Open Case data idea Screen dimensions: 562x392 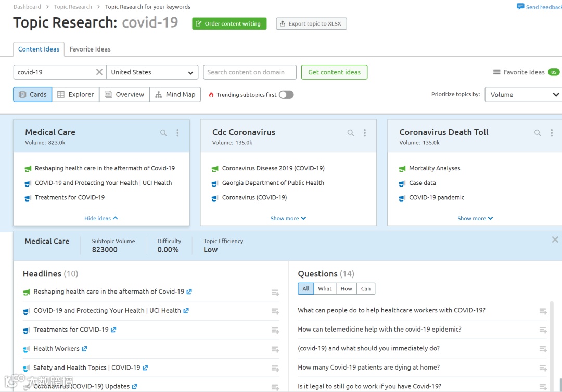(x=422, y=183)
